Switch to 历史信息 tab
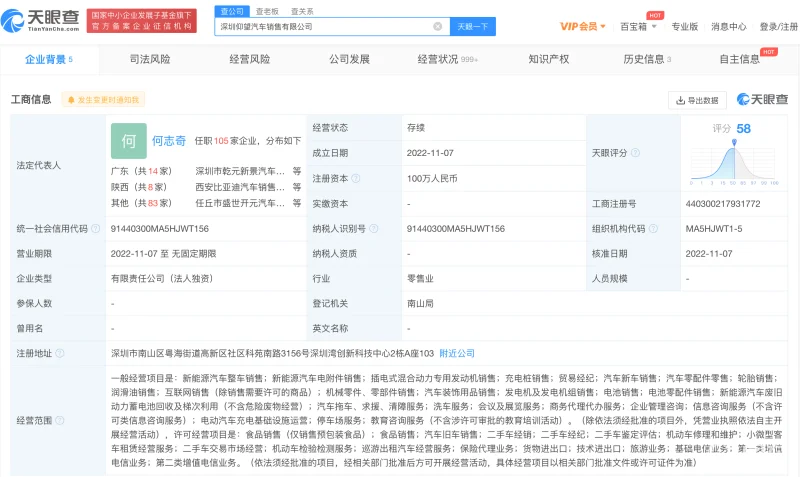This screenshot has height=477, width=800. (647, 59)
